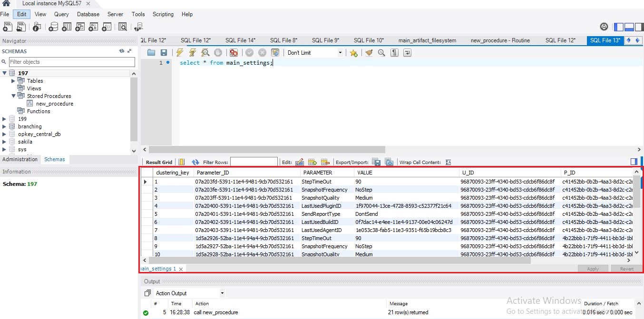Switch to the main_artifact_filesystem tab
The width and height of the screenshot is (644, 319).
pyautogui.click(x=427, y=40)
